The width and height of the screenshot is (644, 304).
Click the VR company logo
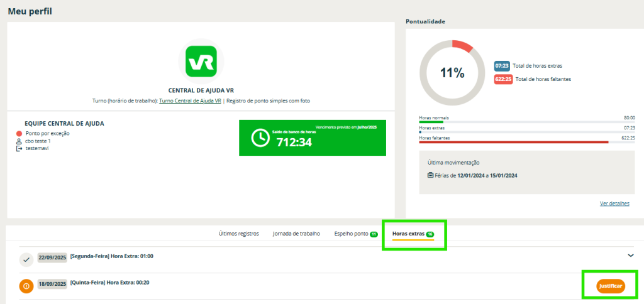pos(201,61)
